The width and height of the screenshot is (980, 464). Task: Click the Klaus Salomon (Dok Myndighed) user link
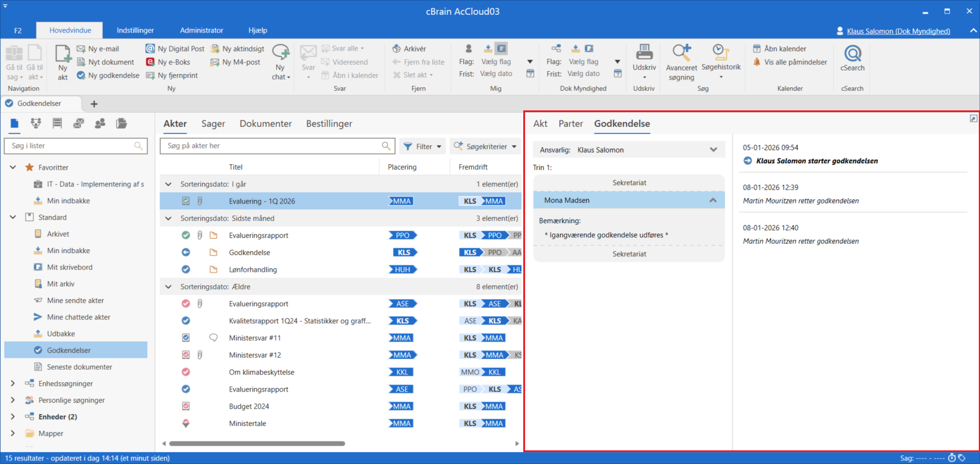898,31
